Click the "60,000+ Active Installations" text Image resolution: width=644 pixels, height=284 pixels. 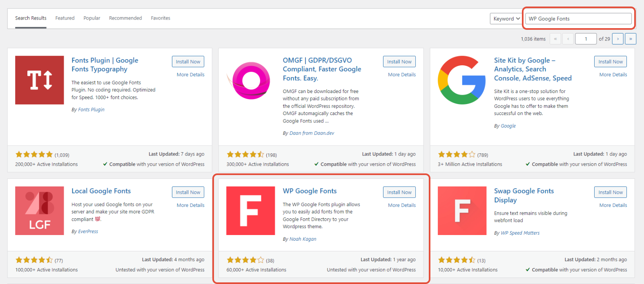coord(256,270)
